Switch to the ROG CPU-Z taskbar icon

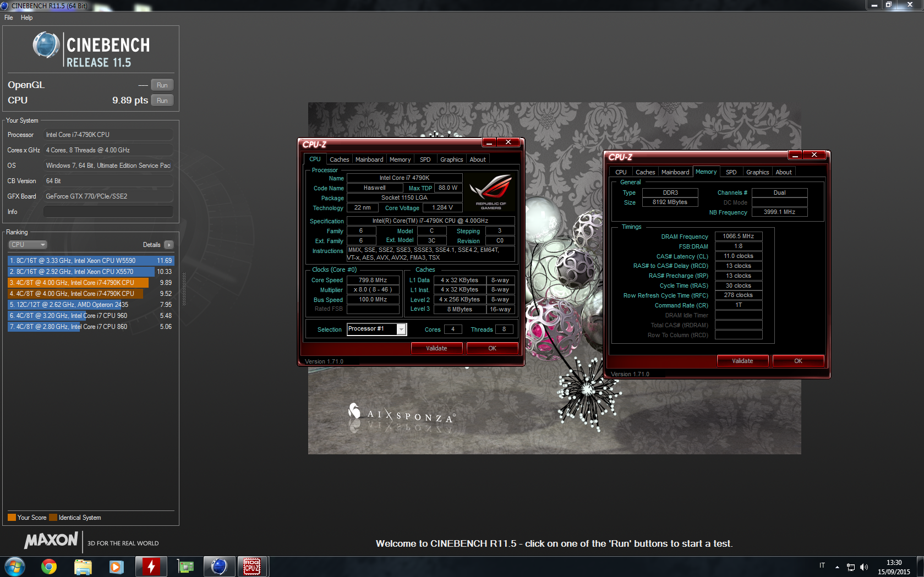(252, 567)
